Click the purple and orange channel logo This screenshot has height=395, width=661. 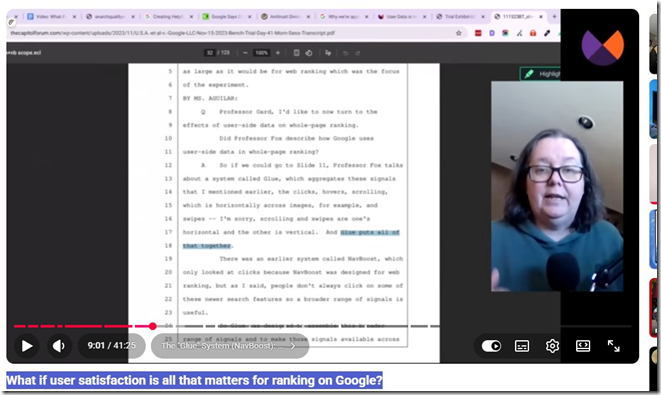pyautogui.click(x=602, y=46)
